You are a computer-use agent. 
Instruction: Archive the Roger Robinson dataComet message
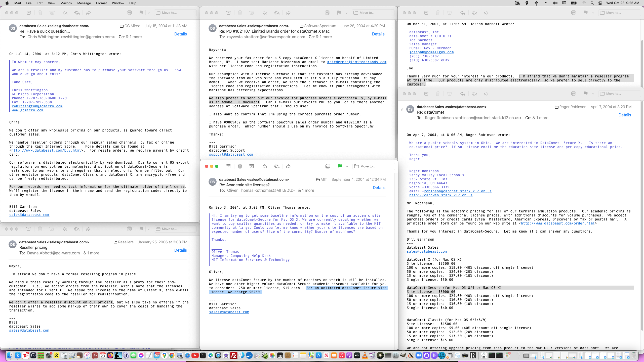point(426,94)
